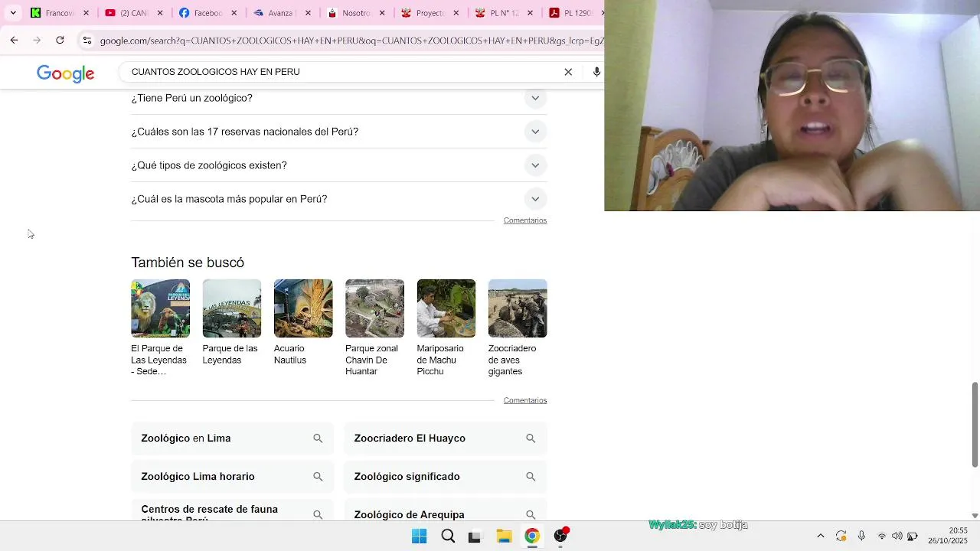Screen dimensions: 980x551
Task: Click magnifier icon on Zoológico Lima horario
Action: pos(318,477)
